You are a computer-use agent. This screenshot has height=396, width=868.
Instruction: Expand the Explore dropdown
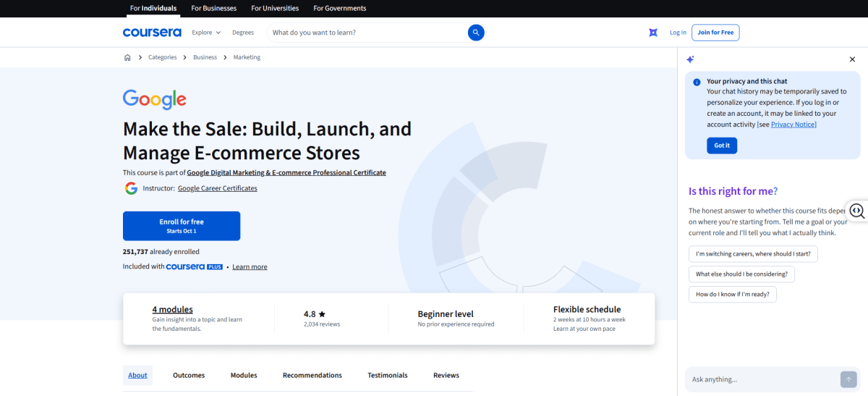click(206, 33)
